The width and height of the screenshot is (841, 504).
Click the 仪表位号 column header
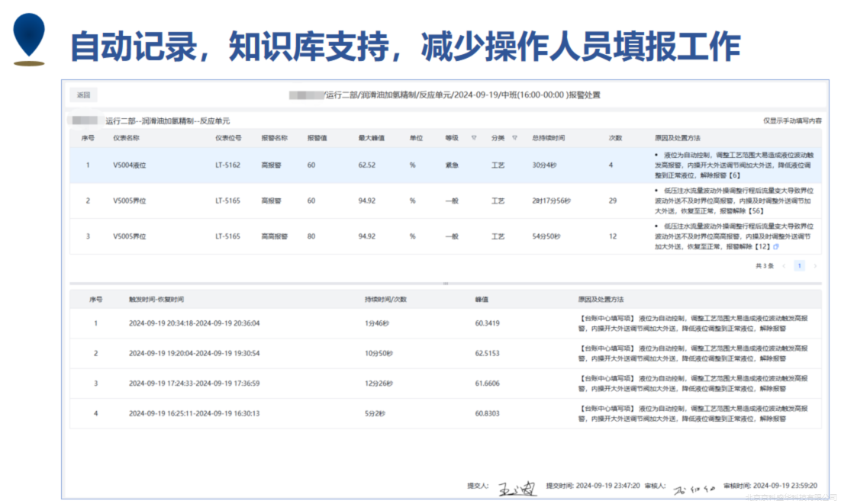point(228,138)
